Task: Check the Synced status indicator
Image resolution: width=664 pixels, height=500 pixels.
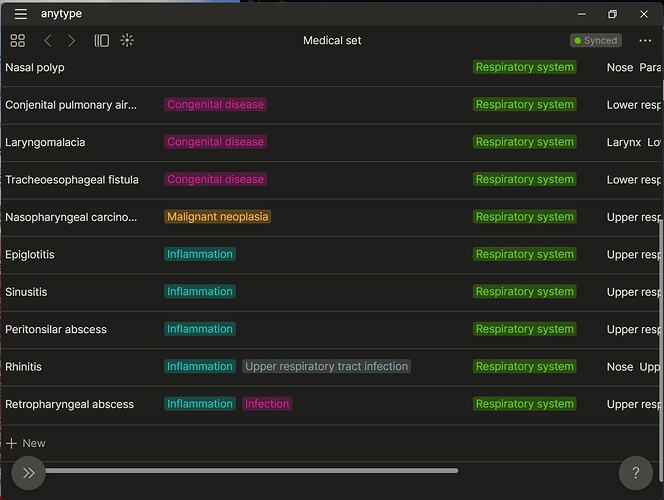Action: pos(596,41)
